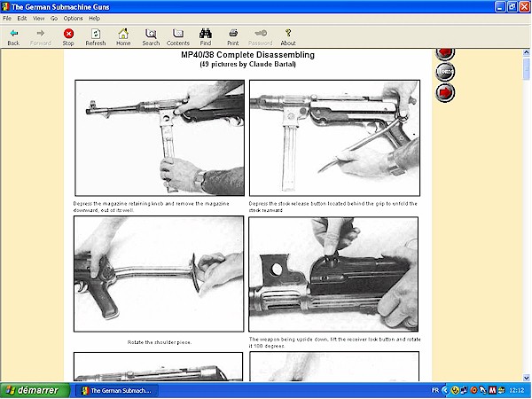This screenshot has width=532, height=399.
Task: Open the Search toolbar icon
Action: tap(151, 34)
